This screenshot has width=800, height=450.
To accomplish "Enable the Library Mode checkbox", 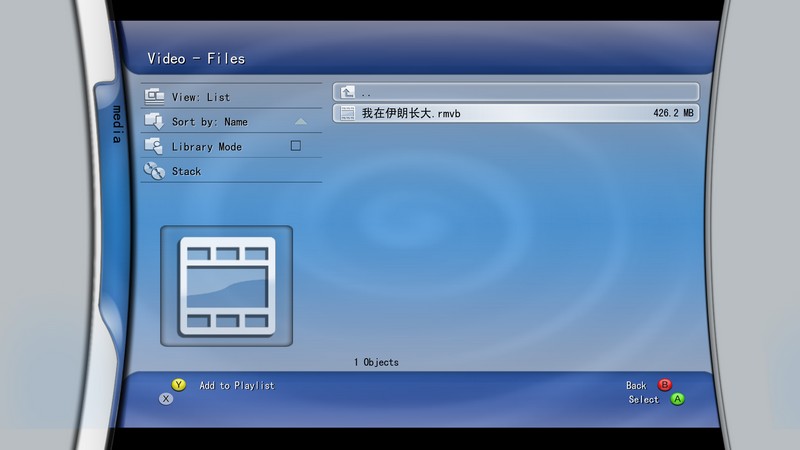I will pos(295,146).
